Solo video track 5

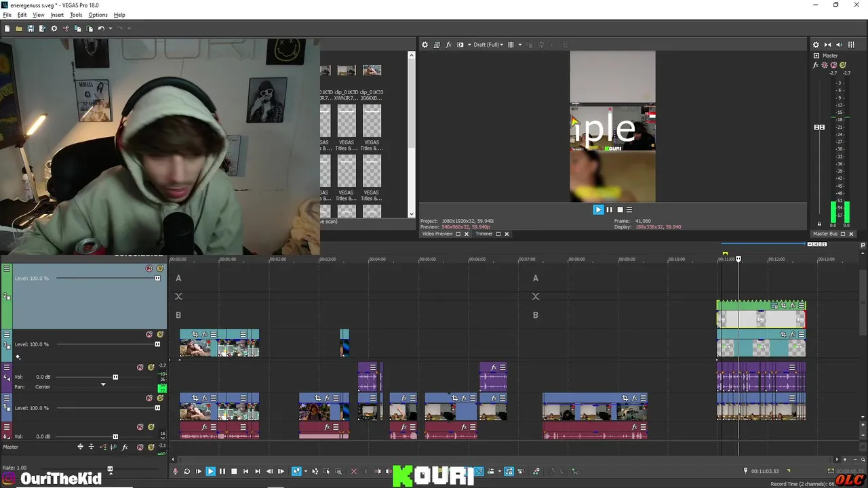pos(160,398)
